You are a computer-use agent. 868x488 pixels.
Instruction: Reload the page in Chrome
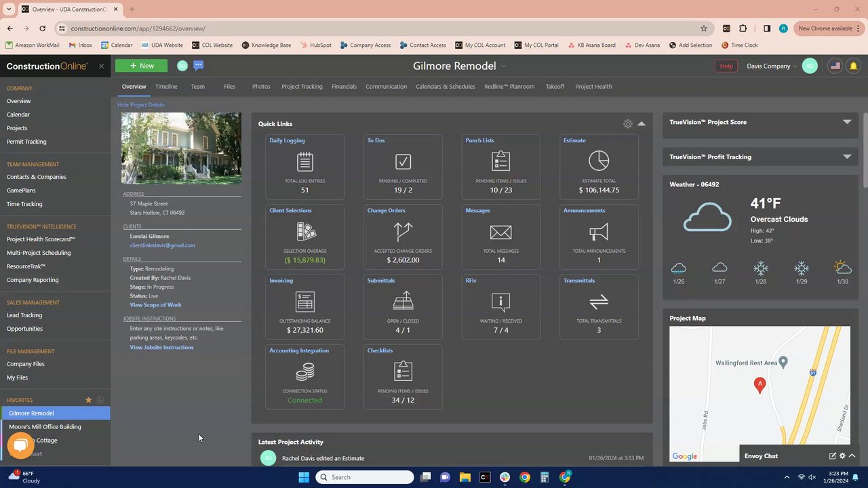(x=42, y=28)
